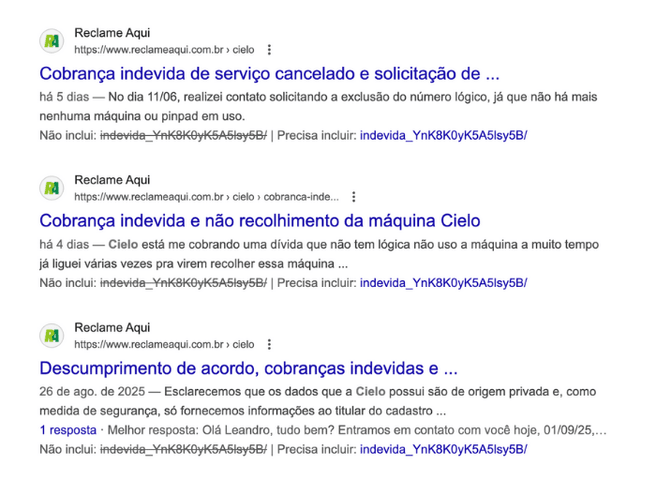Screen dimensions: 656x482
Task: Open the '1 resposta' link
Action: (x=68, y=430)
